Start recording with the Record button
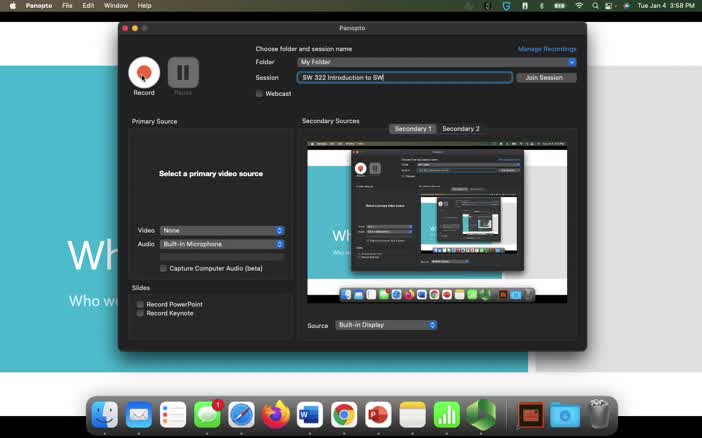Viewport: 702px width, 438px height. [144, 72]
